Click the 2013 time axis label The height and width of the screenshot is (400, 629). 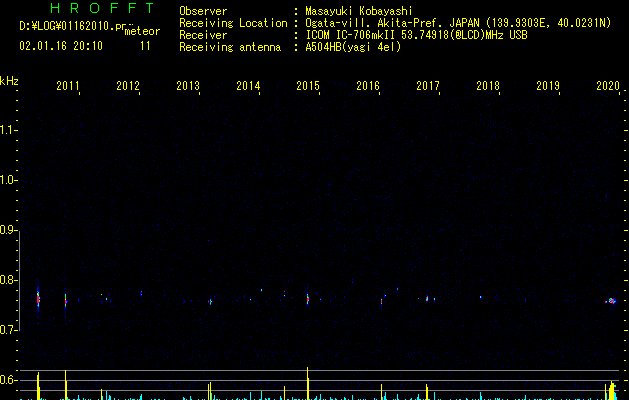[188, 86]
